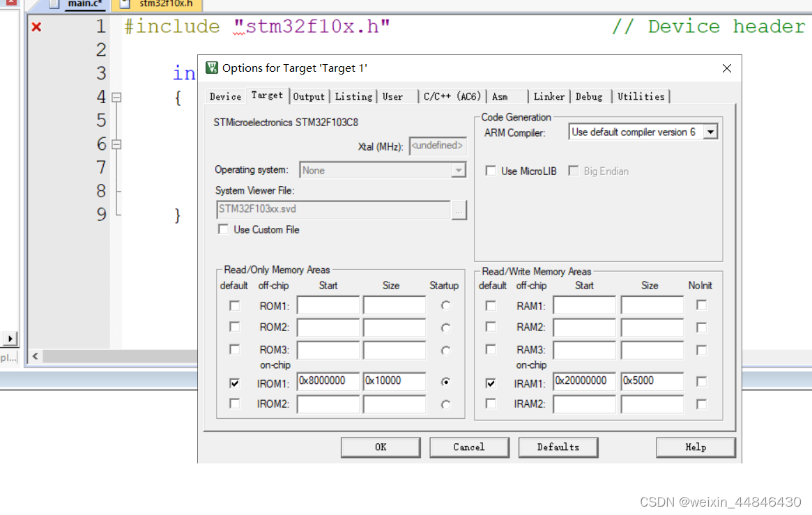Screen dimensions: 812x515
Task: Uncheck the default box for IROM1
Action: point(234,383)
